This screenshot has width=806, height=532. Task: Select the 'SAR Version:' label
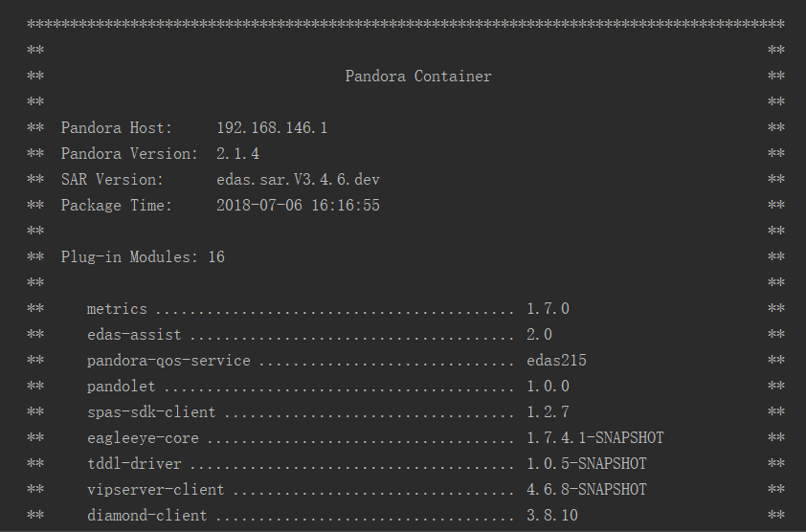pos(112,179)
